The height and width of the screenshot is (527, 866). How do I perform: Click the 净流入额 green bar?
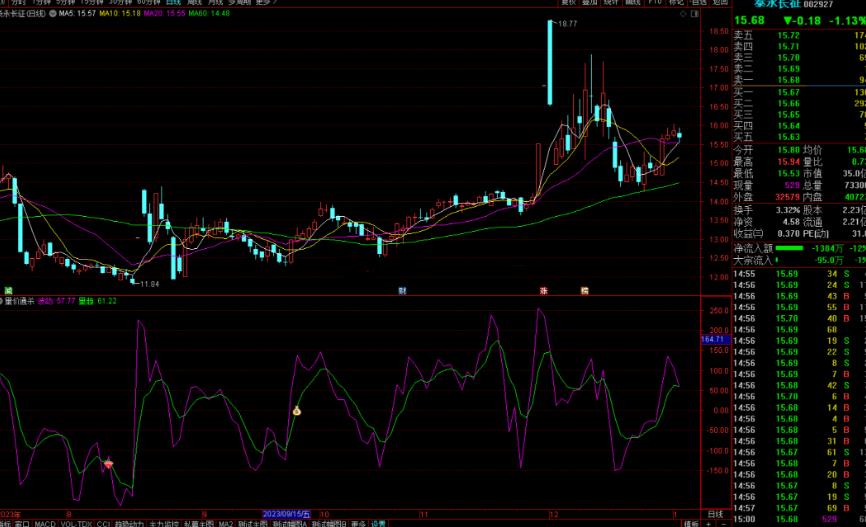[x=789, y=248]
